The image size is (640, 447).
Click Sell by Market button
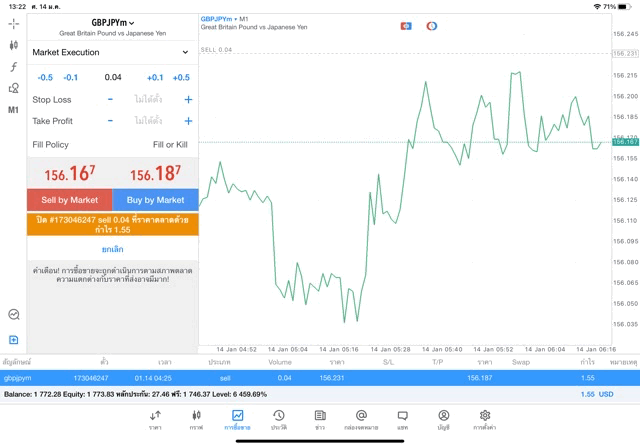click(x=70, y=200)
